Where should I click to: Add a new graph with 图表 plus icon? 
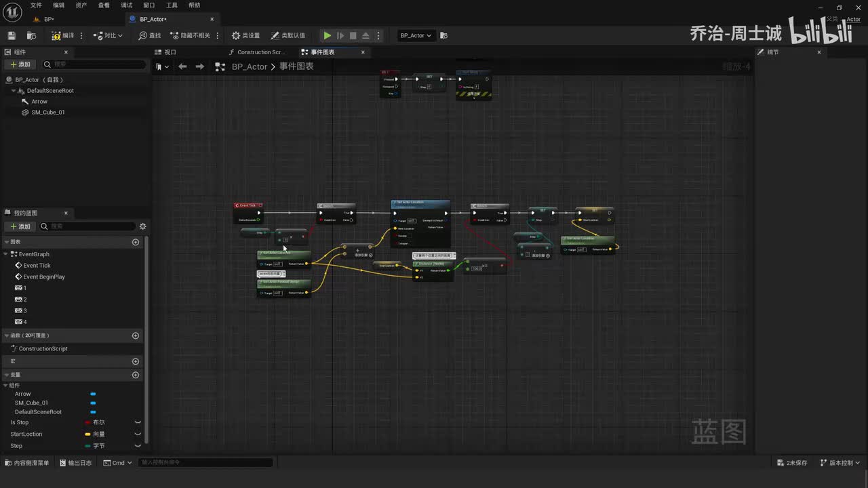136,242
